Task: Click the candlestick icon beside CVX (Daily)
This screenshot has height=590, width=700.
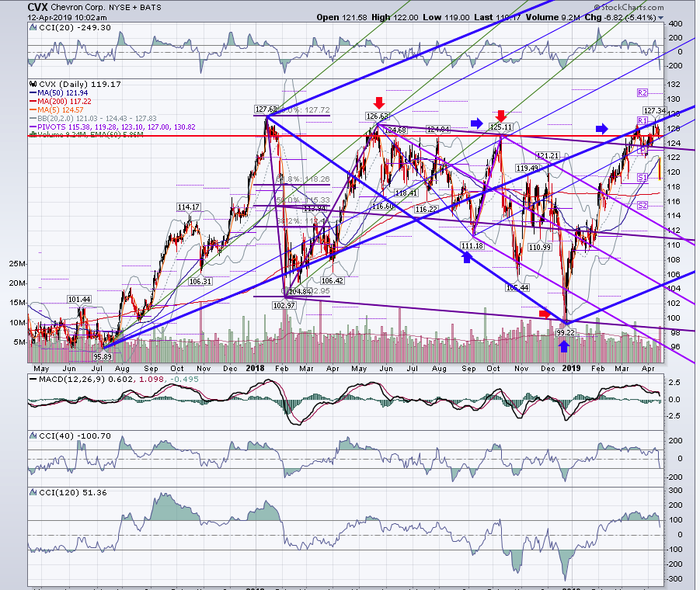Action: click(33, 84)
